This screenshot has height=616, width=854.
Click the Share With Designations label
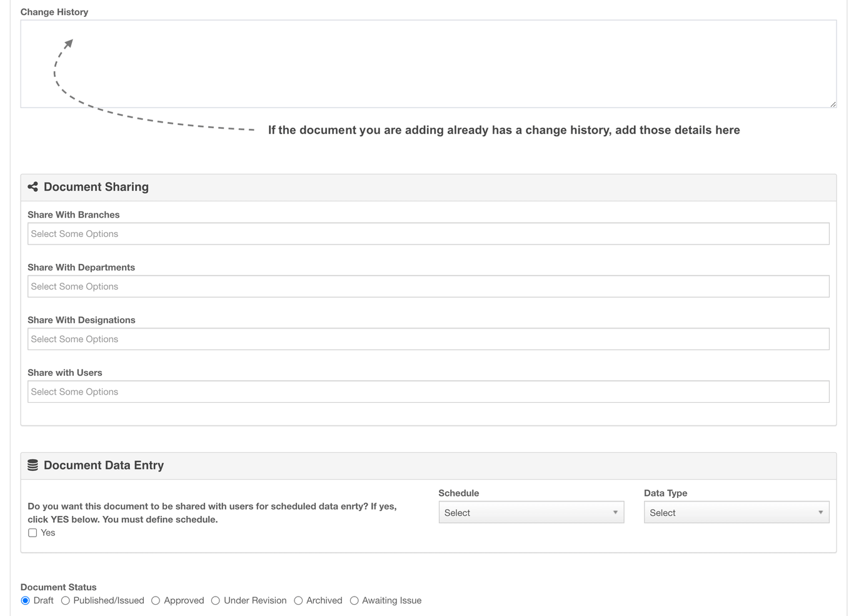coord(81,320)
